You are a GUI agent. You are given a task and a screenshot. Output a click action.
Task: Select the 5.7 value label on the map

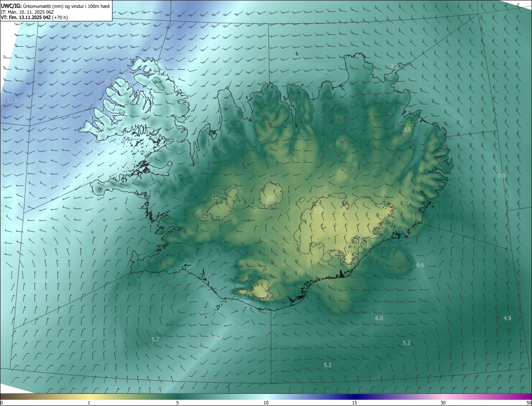coord(155,339)
